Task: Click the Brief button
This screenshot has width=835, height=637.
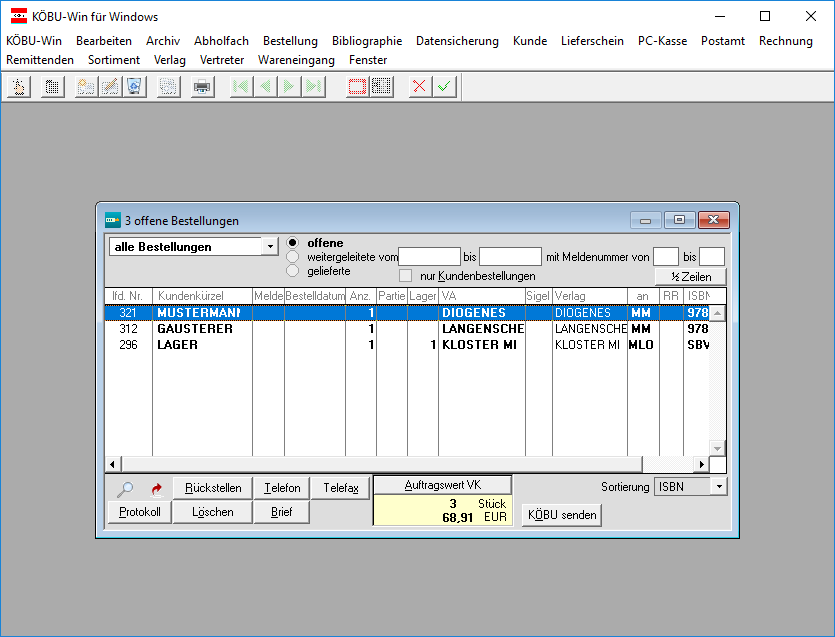Action: [x=281, y=512]
